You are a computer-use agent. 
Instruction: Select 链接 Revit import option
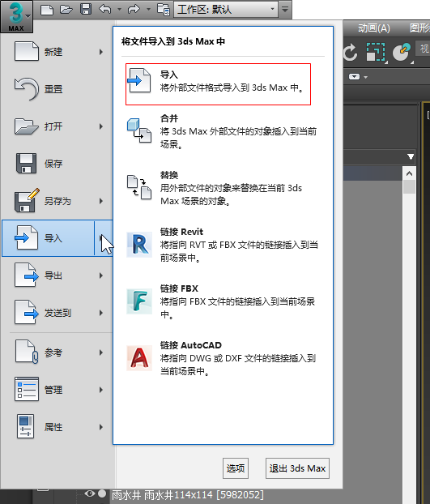[222, 245]
